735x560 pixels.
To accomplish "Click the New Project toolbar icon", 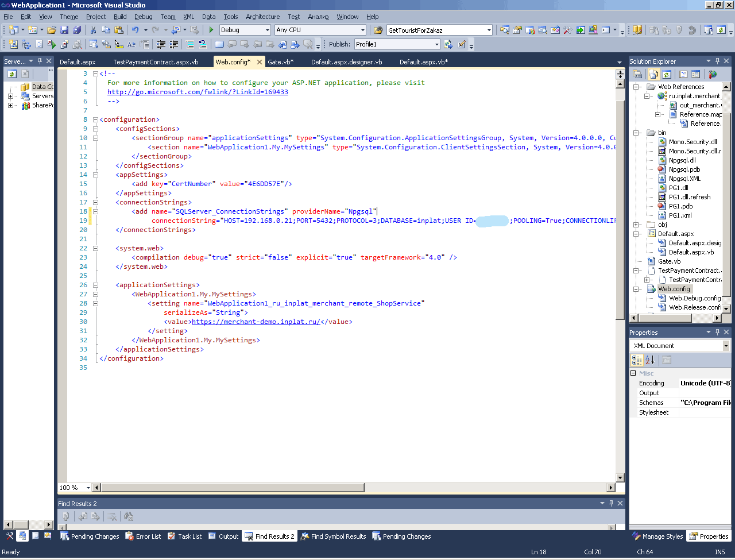I will 14,30.
